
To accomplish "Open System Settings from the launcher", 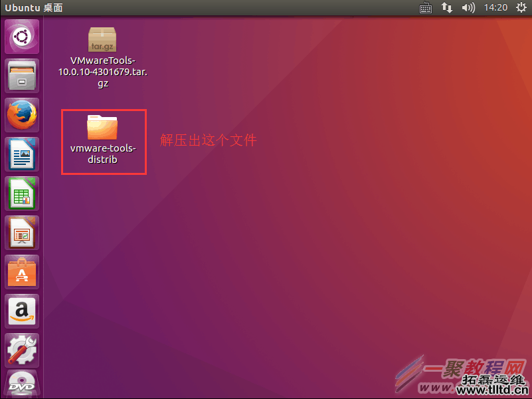I will click(21, 350).
